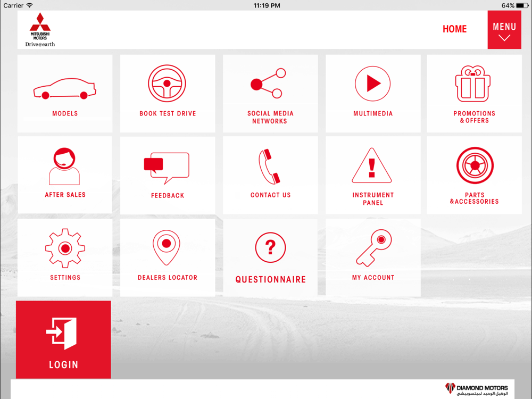Tap the Book Test Drive steering wheel icon
Image resolution: width=532 pixels, height=399 pixels.
[167, 84]
